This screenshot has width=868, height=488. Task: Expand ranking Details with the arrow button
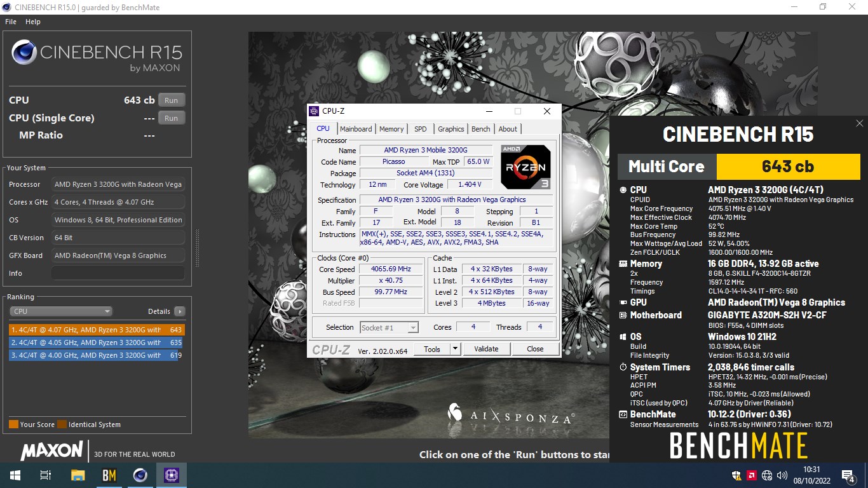[180, 311]
